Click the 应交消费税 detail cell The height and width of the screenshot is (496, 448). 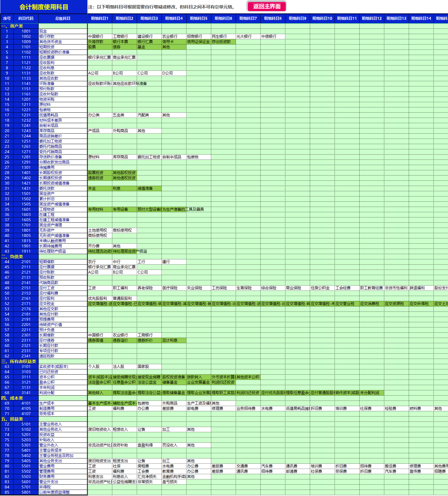click(x=372, y=304)
